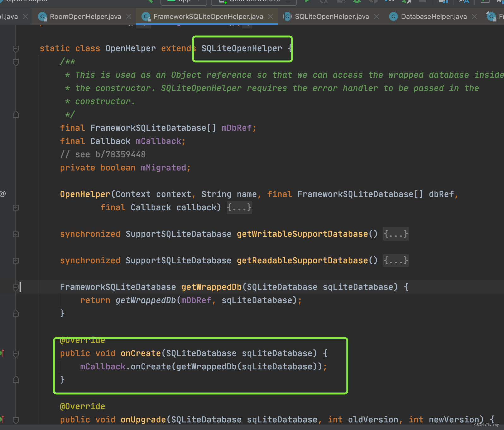Click the class icon on DatabaseHelper.java tab
The height and width of the screenshot is (430, 504).
[x=393, y=16]
